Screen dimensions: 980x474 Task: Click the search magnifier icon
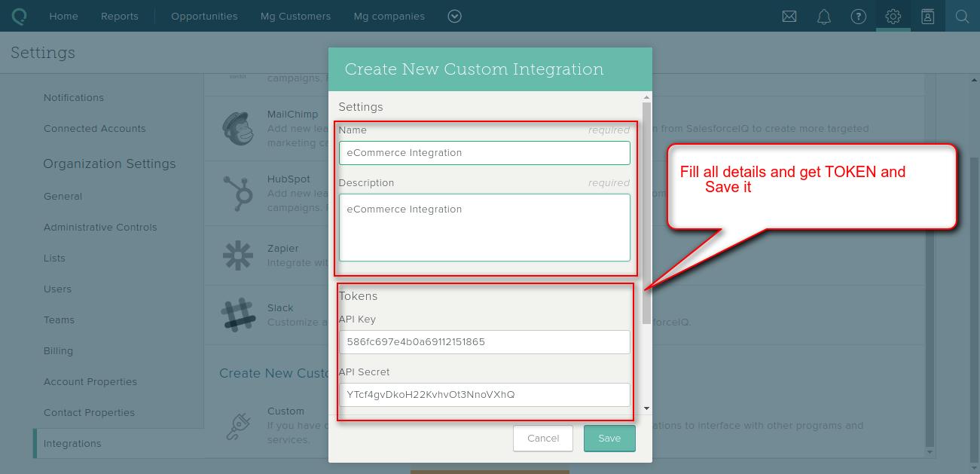click(x=963, y=16)
